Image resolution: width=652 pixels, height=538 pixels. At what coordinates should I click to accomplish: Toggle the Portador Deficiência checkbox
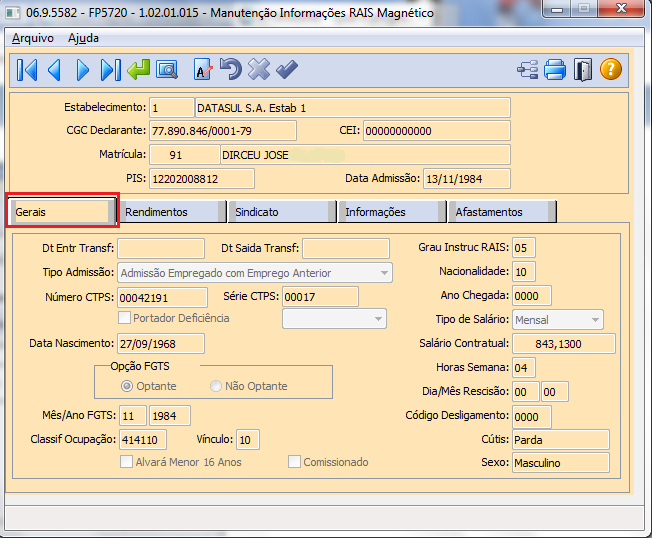[124, 318]
